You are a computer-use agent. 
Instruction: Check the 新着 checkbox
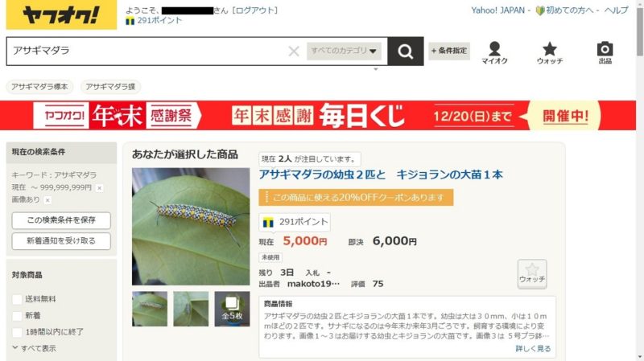point(17,315)
